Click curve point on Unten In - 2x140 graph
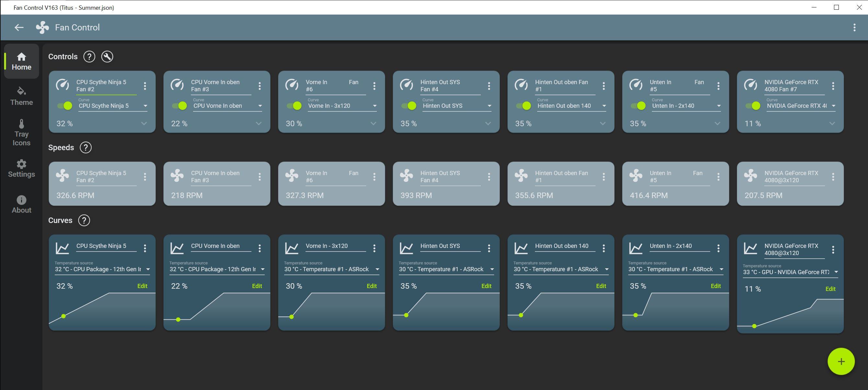Screen dimensions: 868x390 tap(635, 315)
